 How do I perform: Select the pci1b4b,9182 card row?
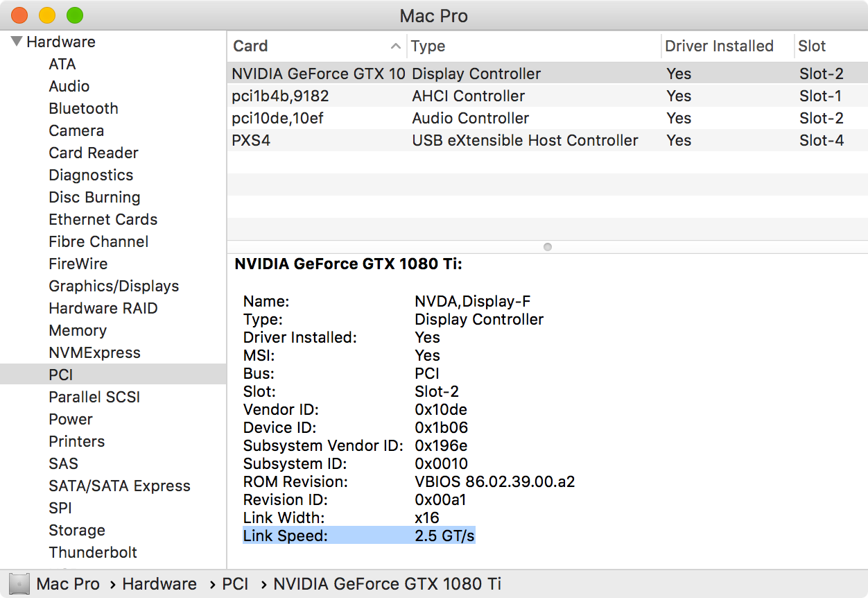coord(547,96)
